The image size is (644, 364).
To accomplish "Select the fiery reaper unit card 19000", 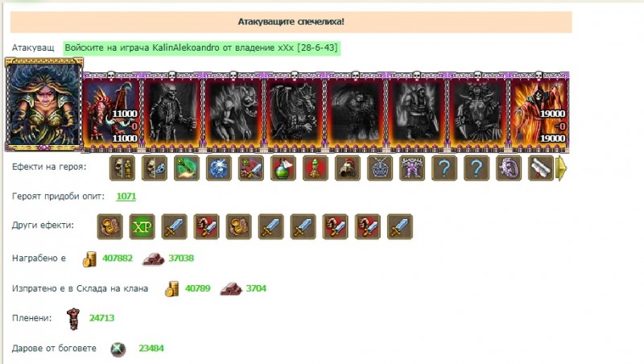I will point(539,112).
